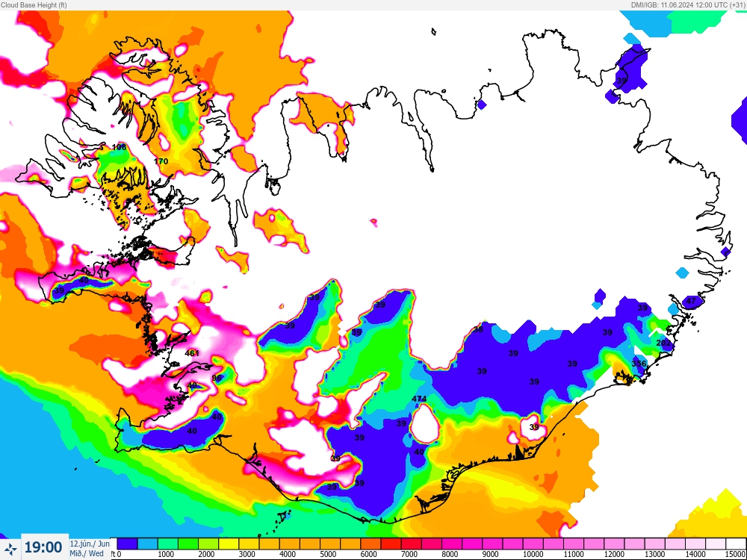Click the 356 cloud base value on map
This screenshot has width=747, height=560.
point(639,364)
